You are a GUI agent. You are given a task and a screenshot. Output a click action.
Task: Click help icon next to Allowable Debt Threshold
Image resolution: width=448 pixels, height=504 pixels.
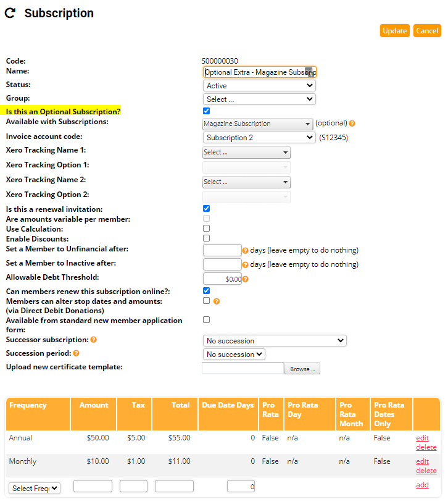[x=245, y=279]
